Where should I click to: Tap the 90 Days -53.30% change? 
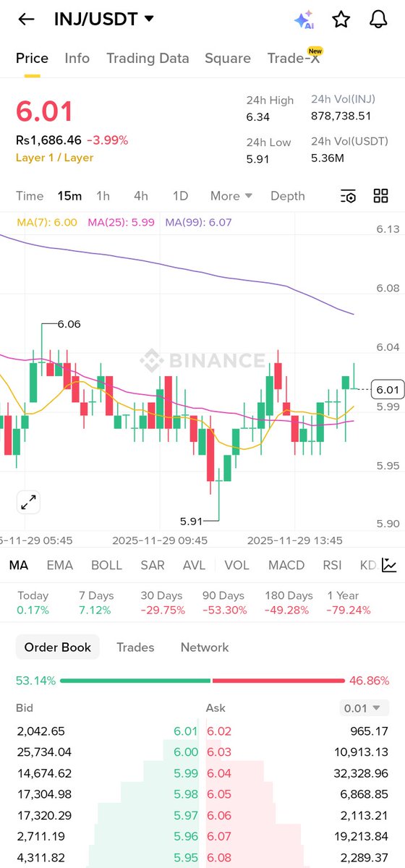[x=224, y=603]
